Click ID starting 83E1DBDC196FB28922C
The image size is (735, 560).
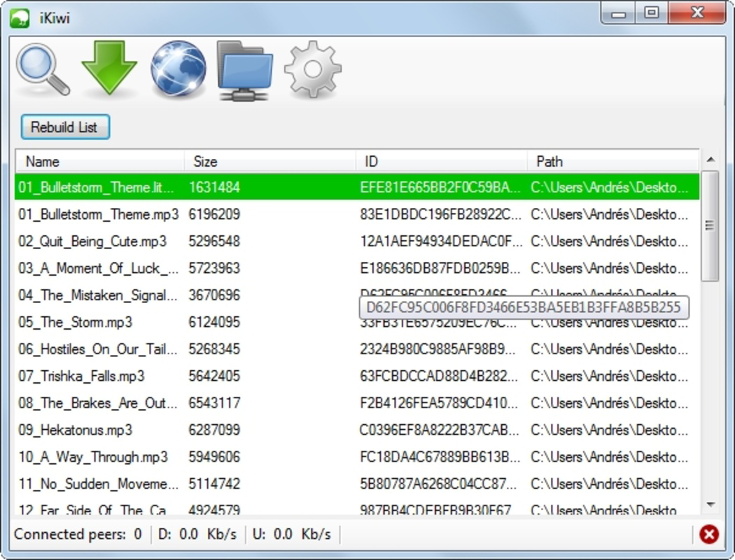(x=440, y=214)
